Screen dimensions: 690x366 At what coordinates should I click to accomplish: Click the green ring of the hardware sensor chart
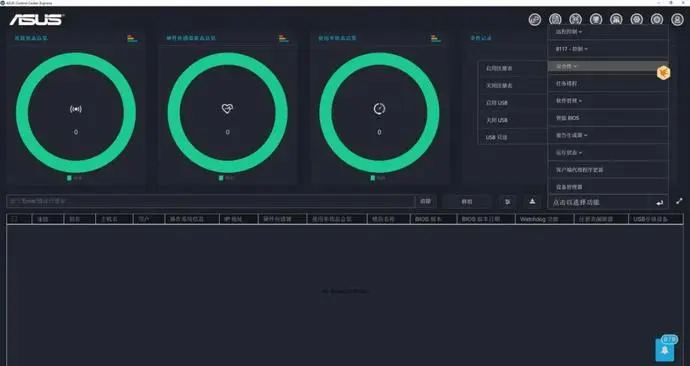[x=228, y=59]
